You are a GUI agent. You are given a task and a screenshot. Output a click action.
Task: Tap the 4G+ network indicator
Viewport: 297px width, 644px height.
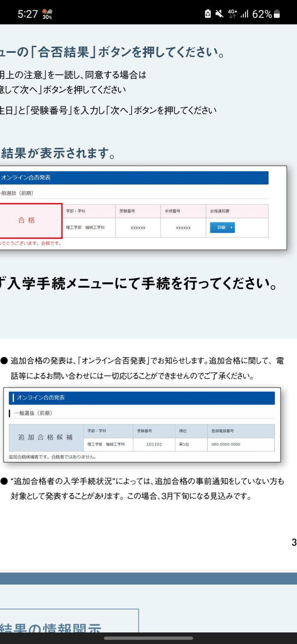point(233,14)
